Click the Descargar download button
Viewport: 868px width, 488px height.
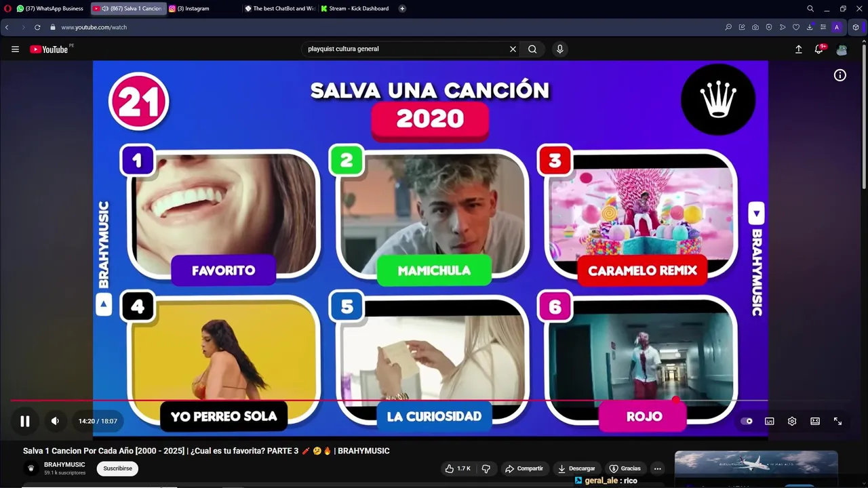[576, 468]
